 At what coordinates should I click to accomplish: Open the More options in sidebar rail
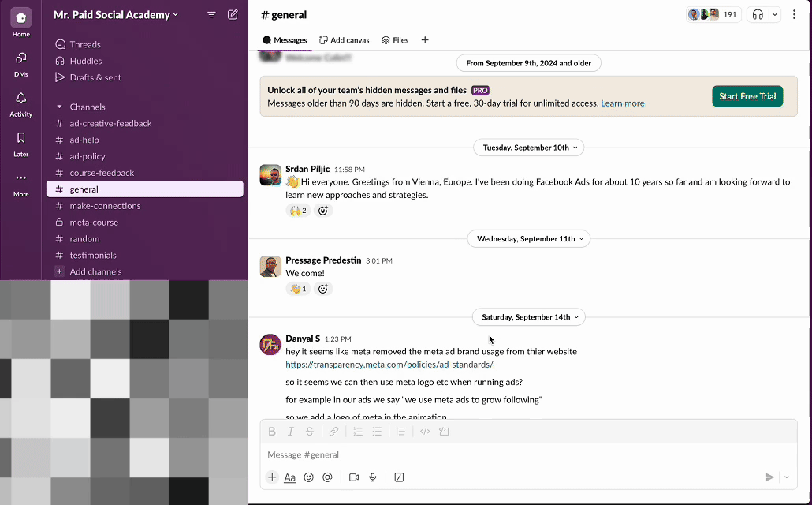pyautogui.click(x=20, y=184)
